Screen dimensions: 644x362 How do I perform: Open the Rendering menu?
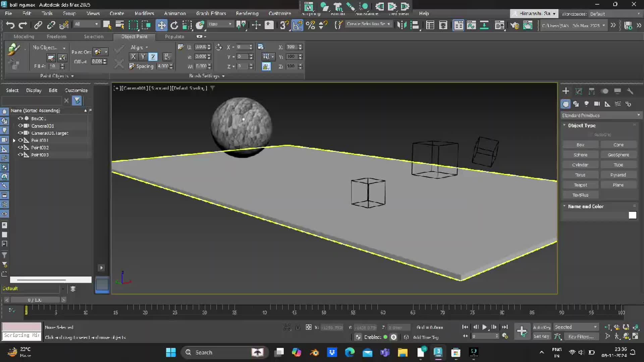(247, 13)
